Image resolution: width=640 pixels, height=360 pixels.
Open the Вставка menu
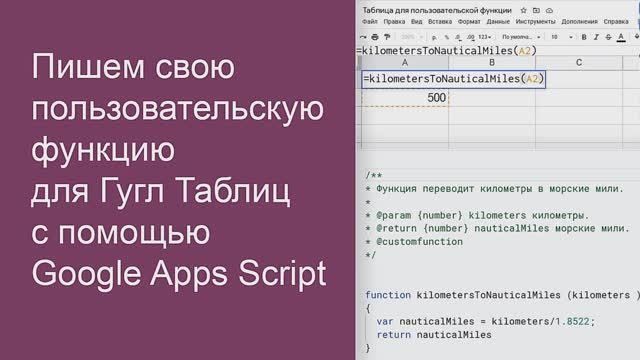point(440,22)
